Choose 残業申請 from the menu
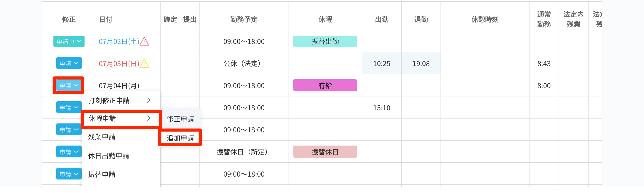This screenshot has height=196, width=644. pyautogui.click(x=102, y=137)
